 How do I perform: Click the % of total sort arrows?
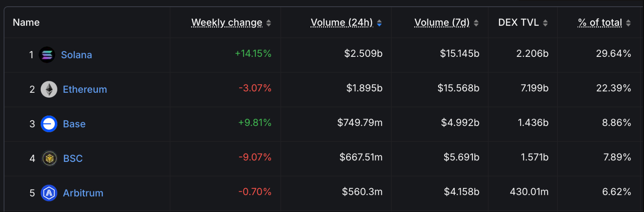[x=628, y=23]
